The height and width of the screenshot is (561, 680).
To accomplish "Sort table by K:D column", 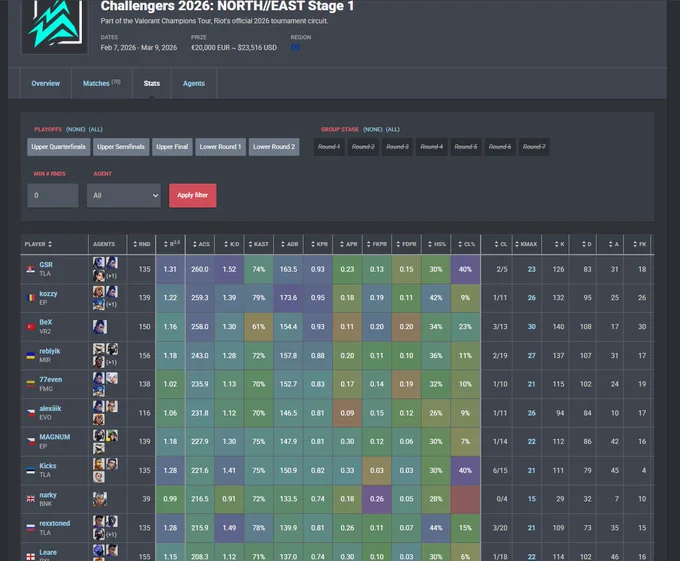I will [x=231, y=244].
